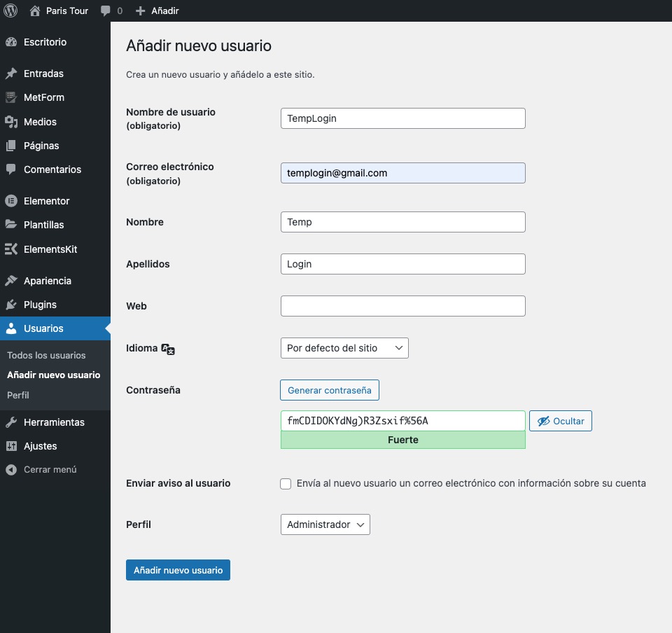Image resolution: width=672 pixels, height=633 pixels.
Task: Open Paris Tour site home icon
Action: coord(35,11)
